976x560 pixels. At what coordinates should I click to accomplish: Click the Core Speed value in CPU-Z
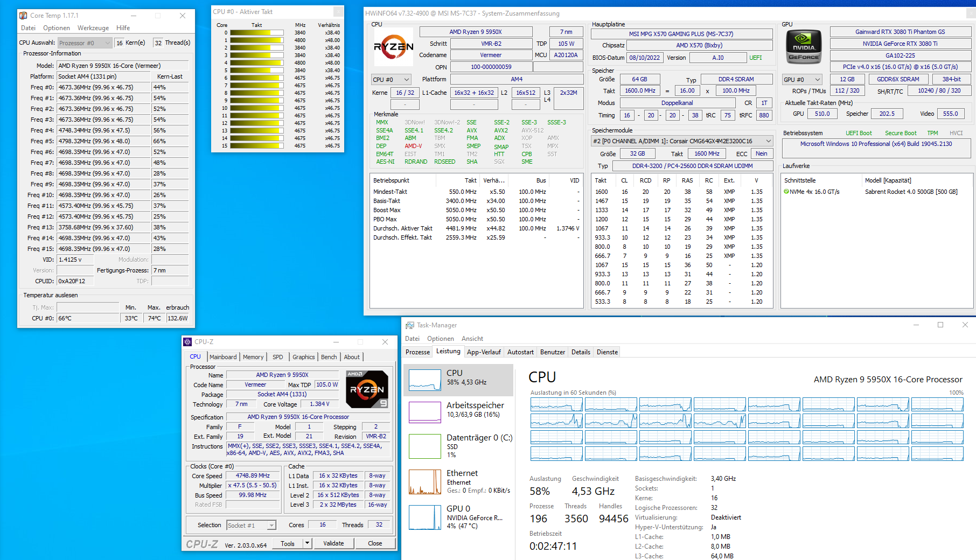coord(253,476)
